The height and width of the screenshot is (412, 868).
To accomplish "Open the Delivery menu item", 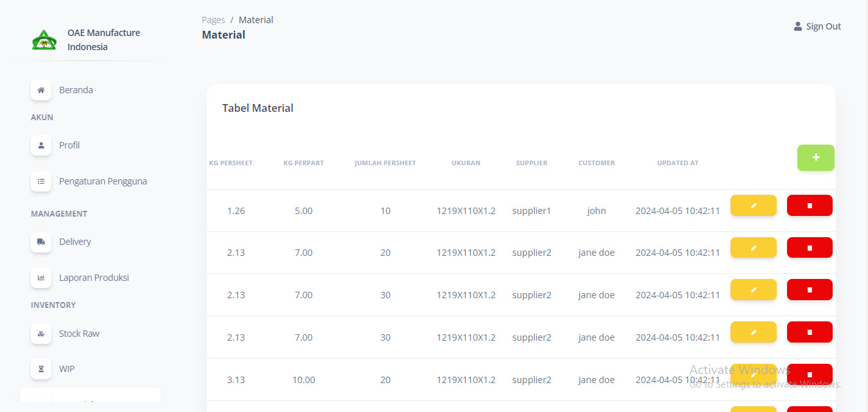I will 75,242.
